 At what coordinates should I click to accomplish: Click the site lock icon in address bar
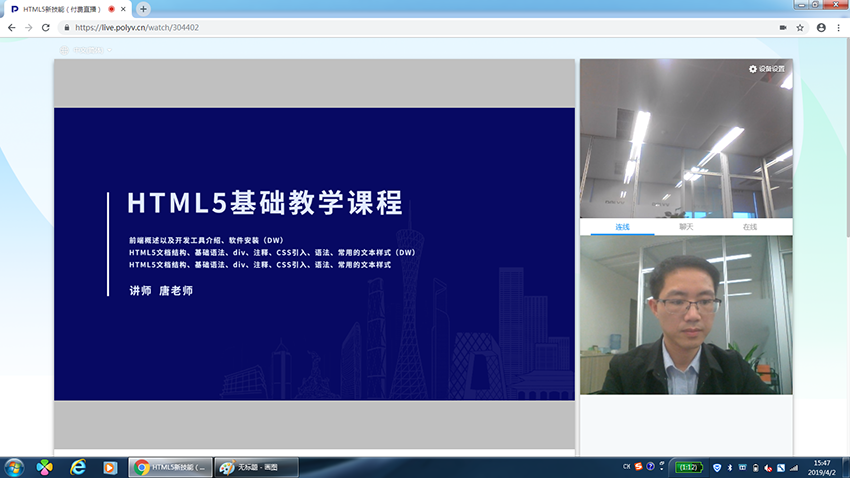(66, 28)
